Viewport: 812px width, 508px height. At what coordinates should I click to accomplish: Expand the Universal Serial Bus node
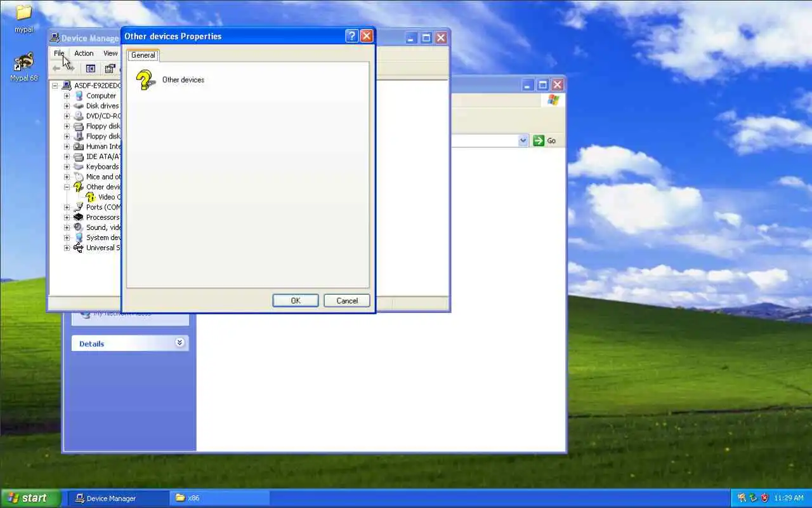pyautogui.click(x=67, y=248)
